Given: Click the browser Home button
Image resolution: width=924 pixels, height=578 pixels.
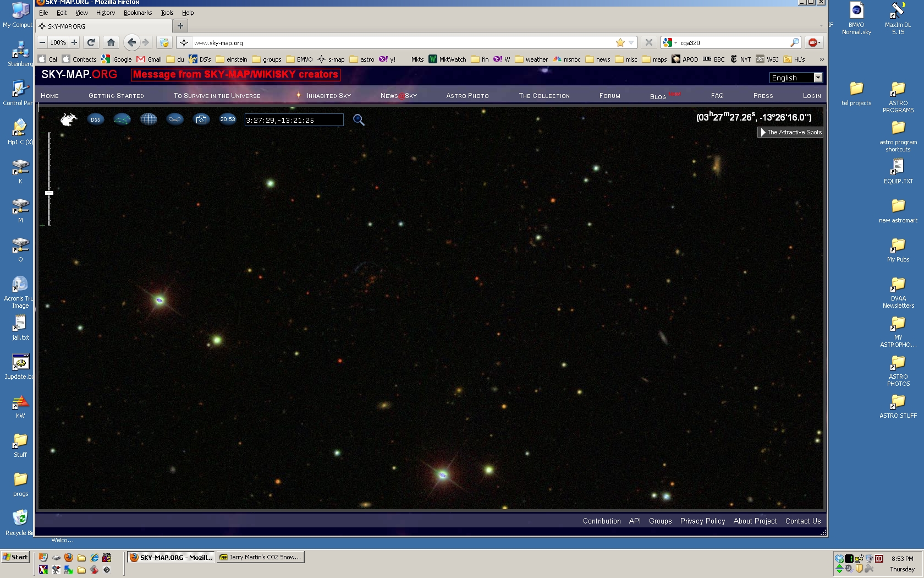Looking at the screenshot, I should [111, 42].
